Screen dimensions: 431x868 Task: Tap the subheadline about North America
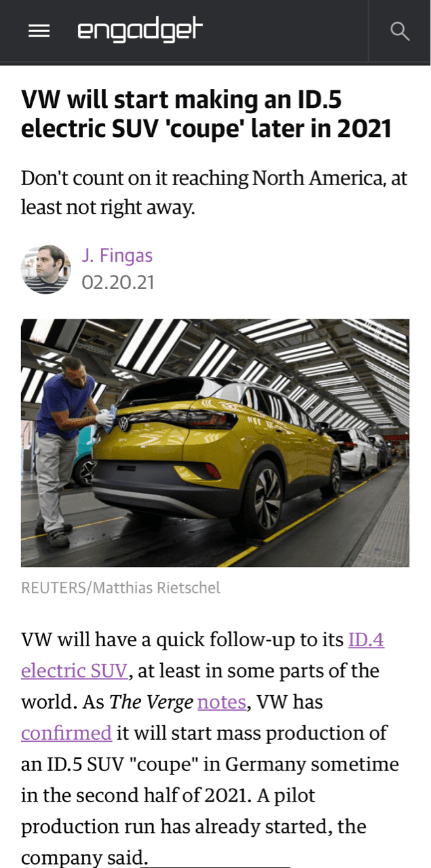point(214,192)
